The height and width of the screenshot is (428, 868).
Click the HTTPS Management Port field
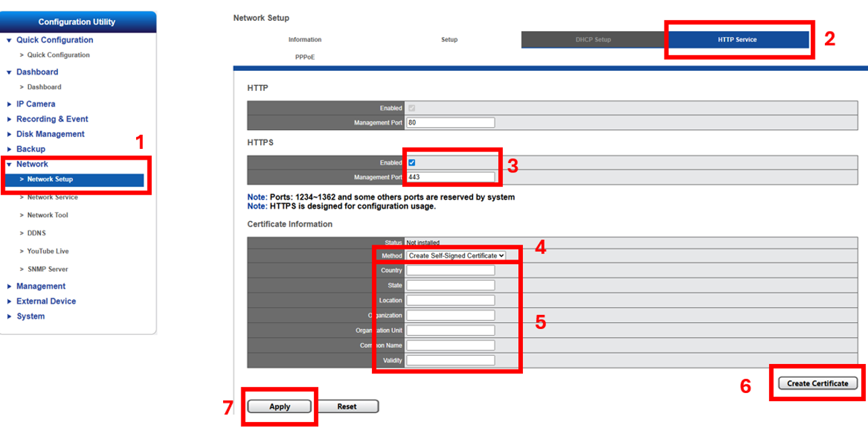(x=451, y=177)
